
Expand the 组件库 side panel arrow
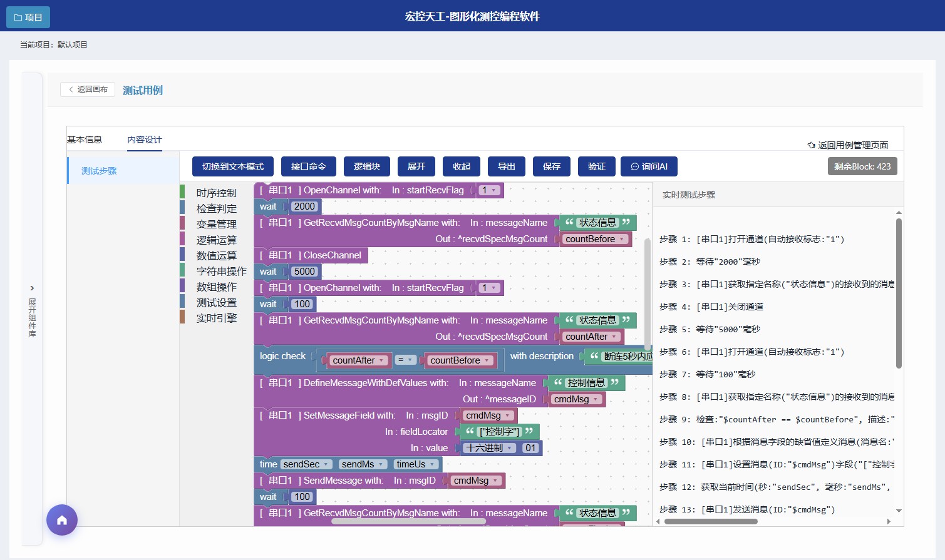point(32,288)
